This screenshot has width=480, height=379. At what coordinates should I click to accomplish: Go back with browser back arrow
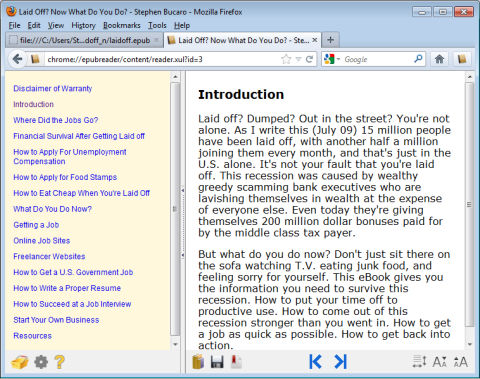point(17,59)
